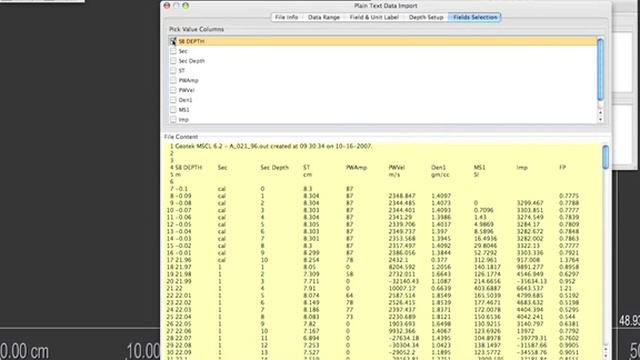
Task: Click the value 1.3764 in File Content
Action: [x=569, y=260]
